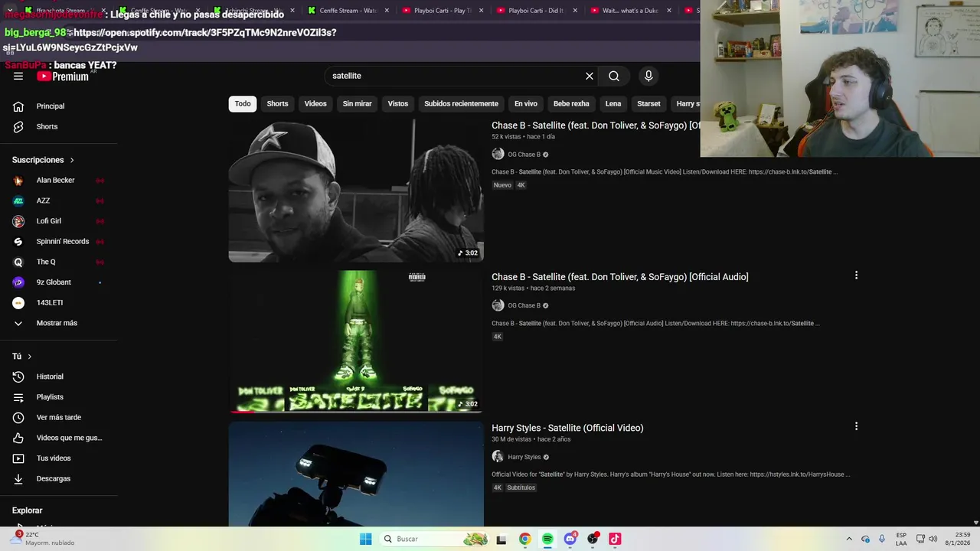Viewport: 980px width, 551px height.
Task: Open the browser tab search dropdown
Action: [x=10, y=10]
